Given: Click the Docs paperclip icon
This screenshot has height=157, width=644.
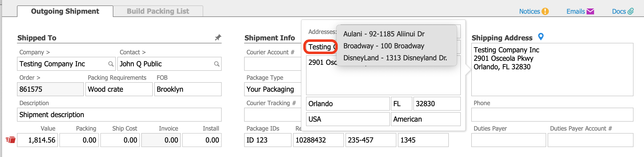Looking at the screenshot, I should tap(631, 11).
